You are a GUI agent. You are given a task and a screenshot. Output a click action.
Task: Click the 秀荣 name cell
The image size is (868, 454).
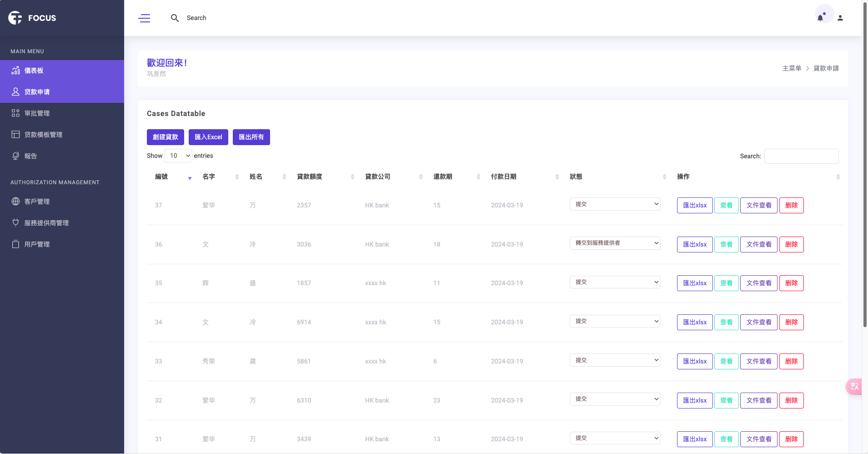pyautogui.click(x=209, y=361)
